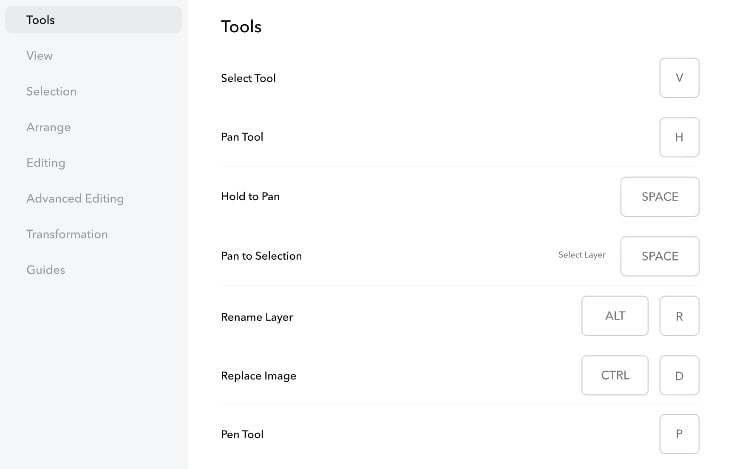This screenshot has height=469, width=731.
Task: Switch to the Selection category
Action: tap(51, 92)
